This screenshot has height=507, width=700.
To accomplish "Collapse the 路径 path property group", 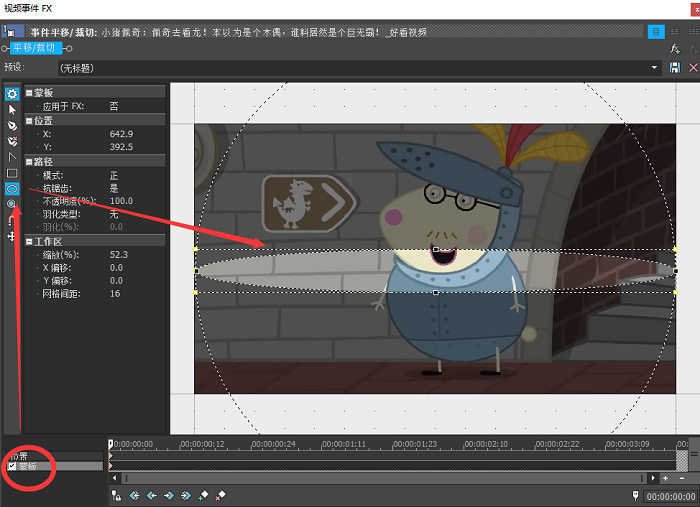I will (29, 162).
